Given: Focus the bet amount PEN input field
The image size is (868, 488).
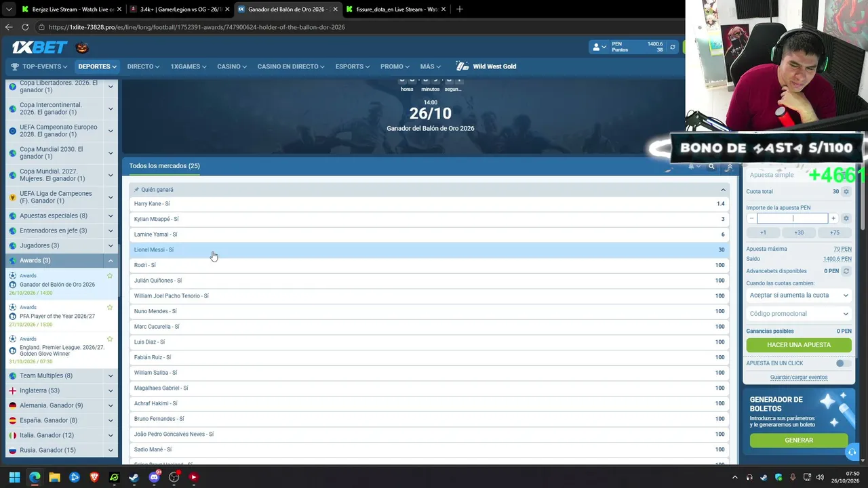Looking at the screenshot, I should click(792, 218).
